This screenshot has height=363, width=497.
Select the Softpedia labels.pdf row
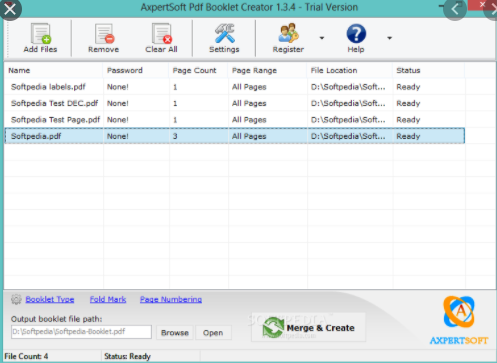[x=234, y=87]
